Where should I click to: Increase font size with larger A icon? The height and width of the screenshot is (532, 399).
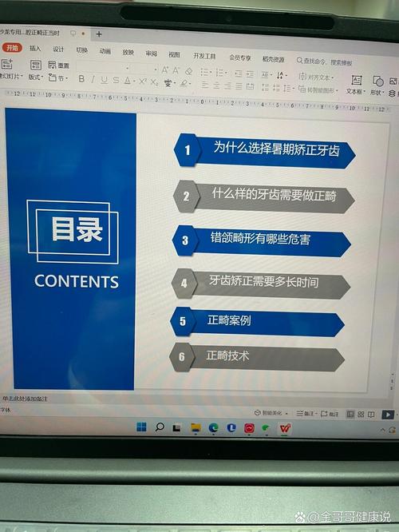pos(164,69)
